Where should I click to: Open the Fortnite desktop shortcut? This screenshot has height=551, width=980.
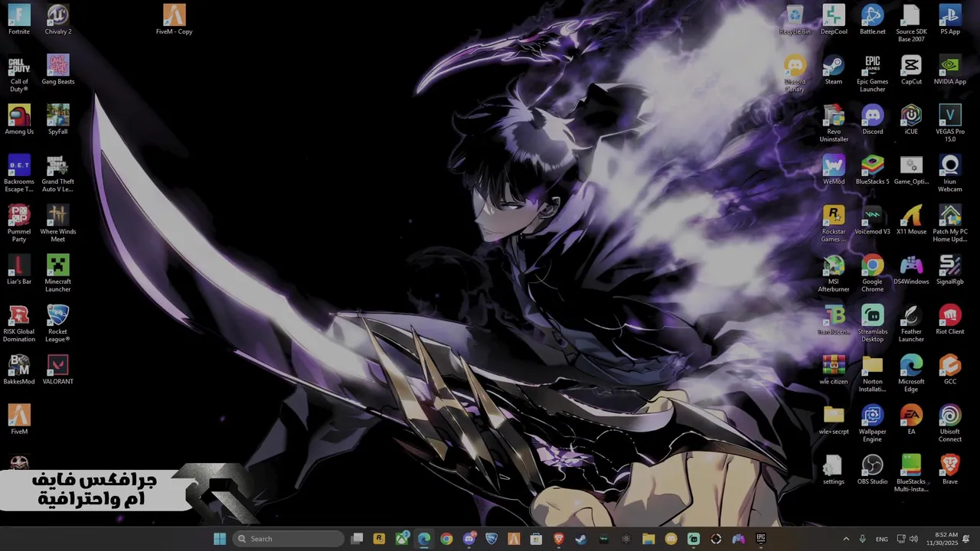[x=19, y=20]
